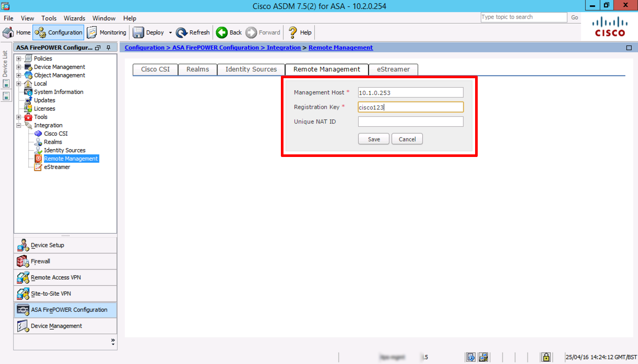Click the Deploy toolbar button
This screenshot has width=638, height=364.
point(149,32)
